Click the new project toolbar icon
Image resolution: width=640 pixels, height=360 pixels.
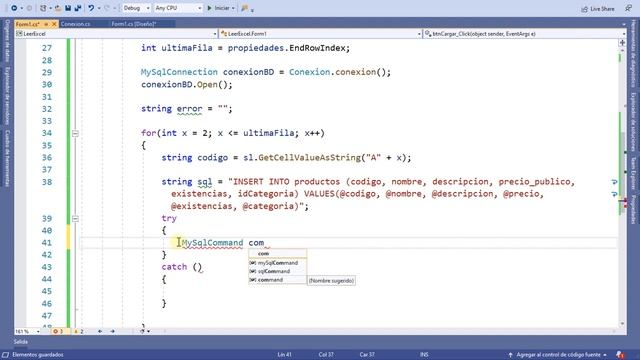43,8
